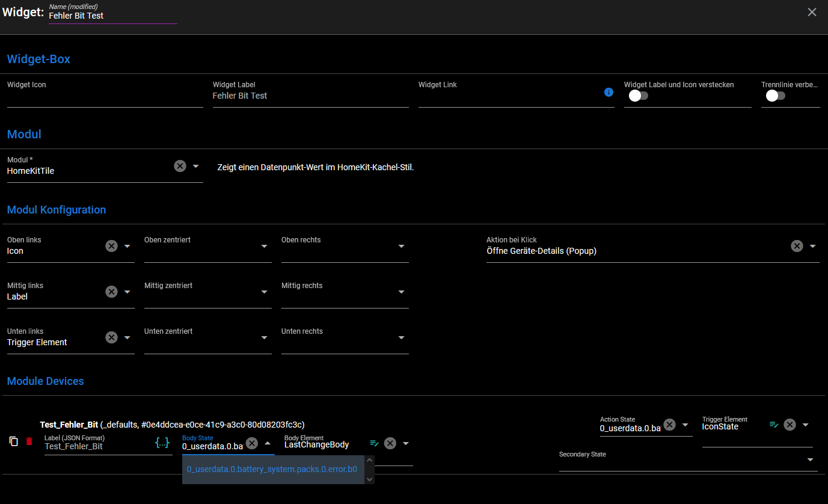Clear the Oben links Icon value

coord(111,246)
